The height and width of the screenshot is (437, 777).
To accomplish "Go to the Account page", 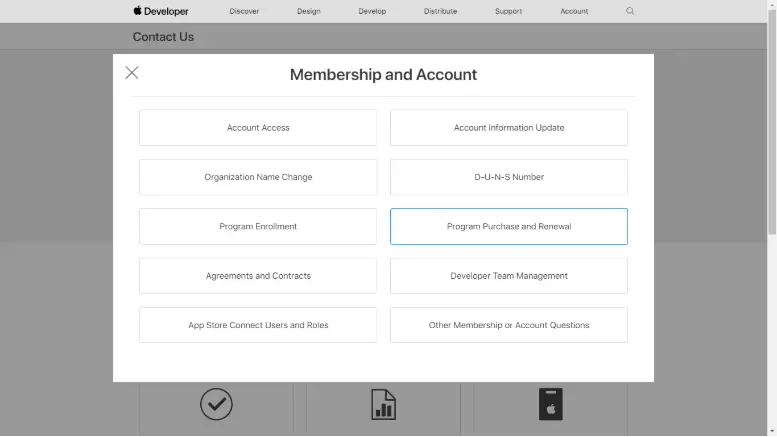I will (x=574, y=11).
